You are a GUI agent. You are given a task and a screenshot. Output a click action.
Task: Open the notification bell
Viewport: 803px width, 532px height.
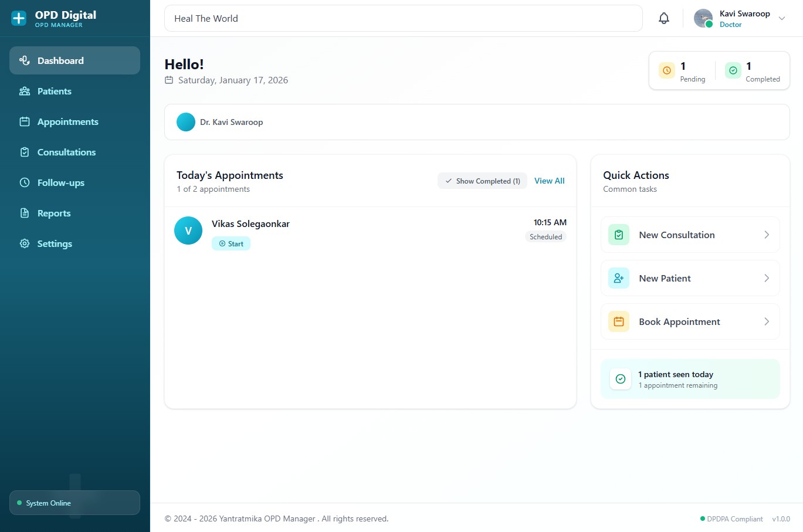coord(663,18)
